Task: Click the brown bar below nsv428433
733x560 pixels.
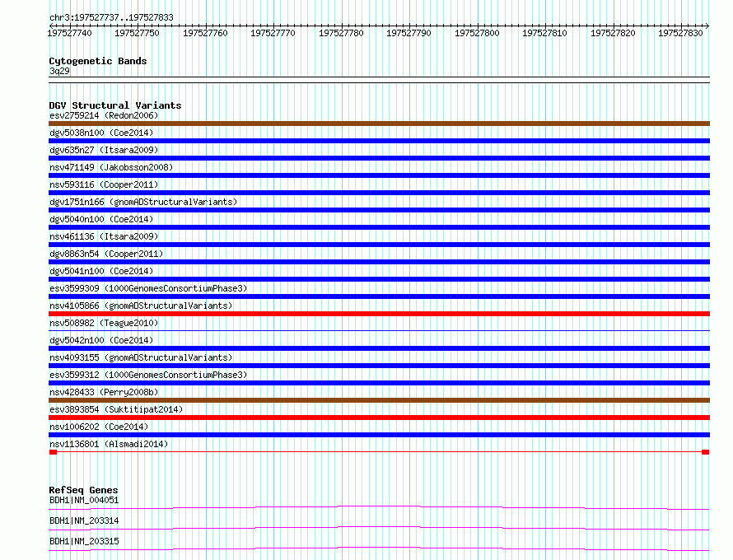Action: coord(379,400)
